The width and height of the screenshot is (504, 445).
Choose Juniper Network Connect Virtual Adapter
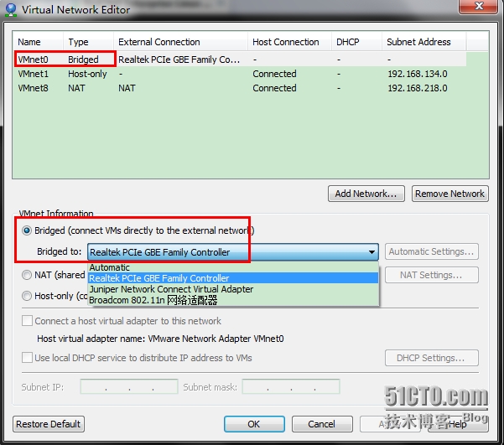[x=233, y=289]
